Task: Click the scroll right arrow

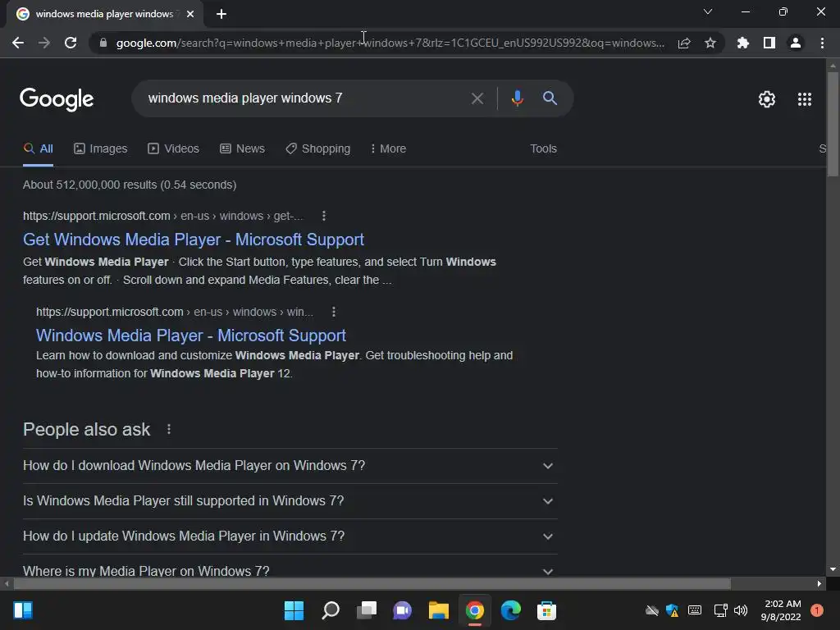Action: [819, 583]
